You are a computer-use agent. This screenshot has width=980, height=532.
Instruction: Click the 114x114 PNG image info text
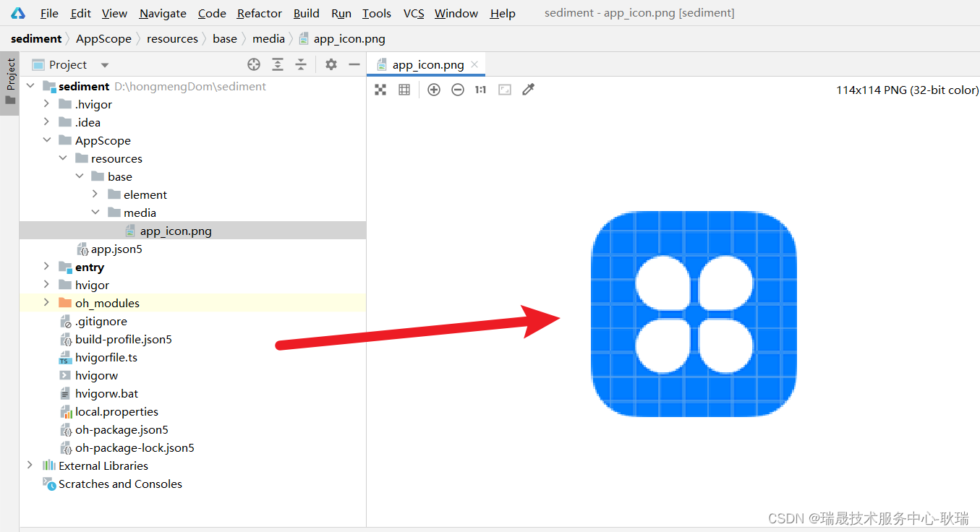click(x=908, y=90)
